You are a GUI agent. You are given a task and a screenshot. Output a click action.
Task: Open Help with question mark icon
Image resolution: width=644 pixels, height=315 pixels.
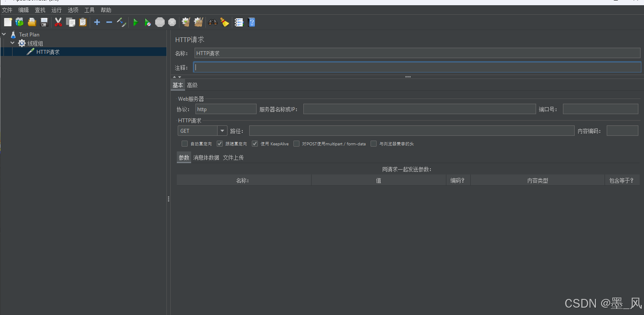251,22
